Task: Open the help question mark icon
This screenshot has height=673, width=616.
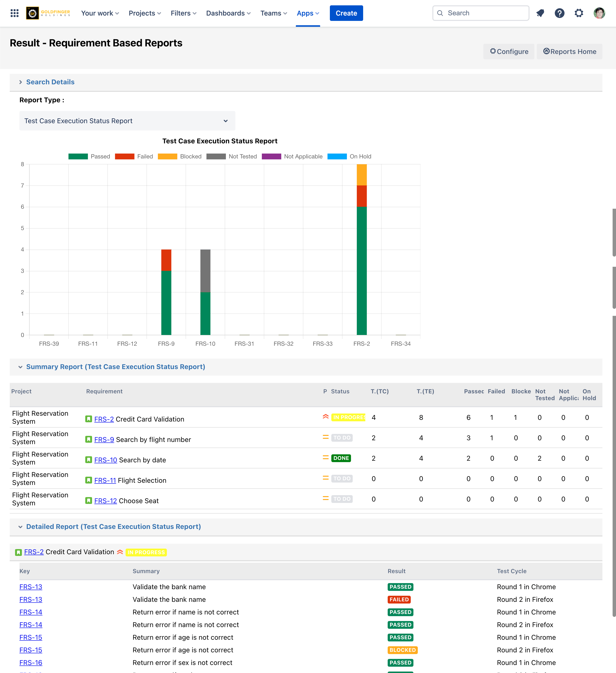Action: tap(560, 13)
